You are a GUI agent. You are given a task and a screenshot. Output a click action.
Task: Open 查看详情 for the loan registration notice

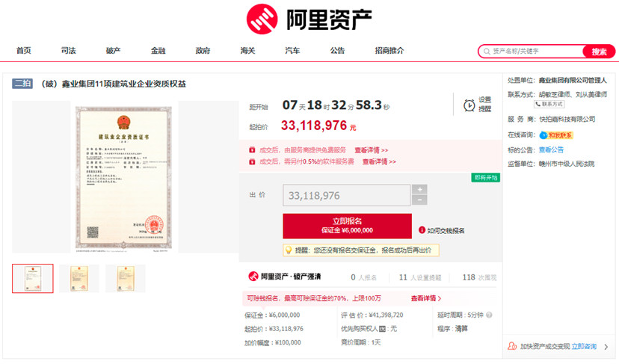425,298
